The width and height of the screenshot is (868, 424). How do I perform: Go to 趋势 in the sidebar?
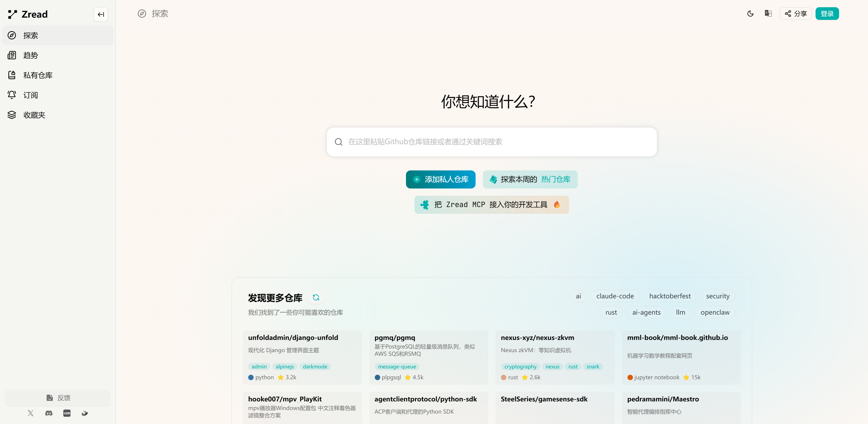click(30, 55)
